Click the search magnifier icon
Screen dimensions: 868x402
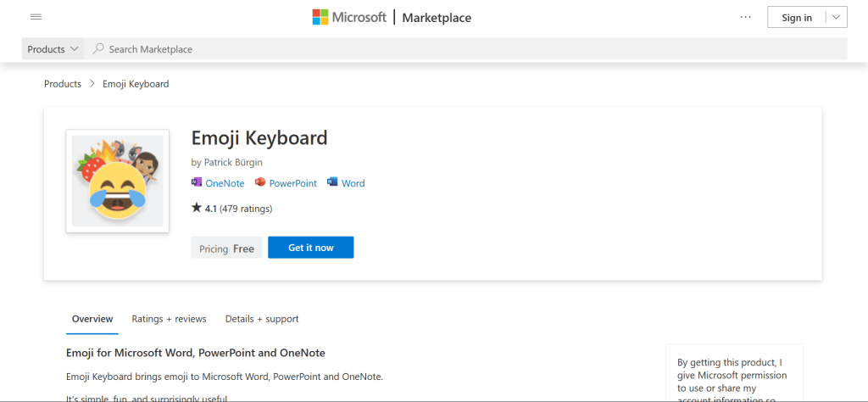click(x=99, y=49)
